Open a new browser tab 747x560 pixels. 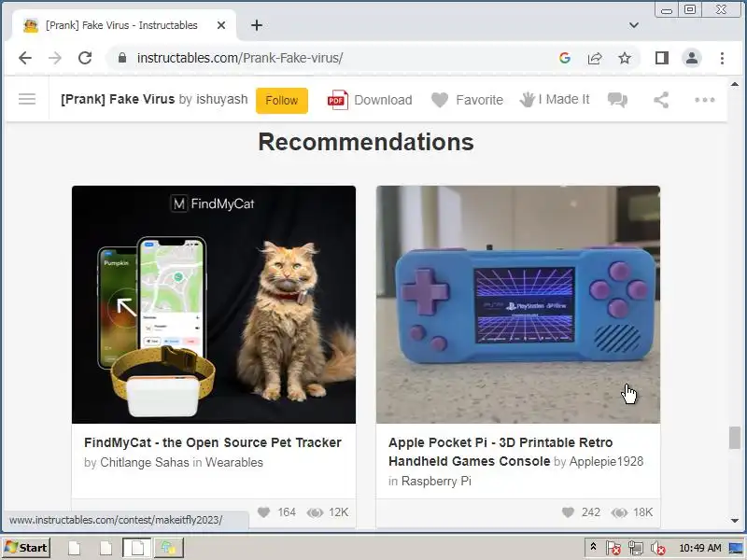coord(256,25)
